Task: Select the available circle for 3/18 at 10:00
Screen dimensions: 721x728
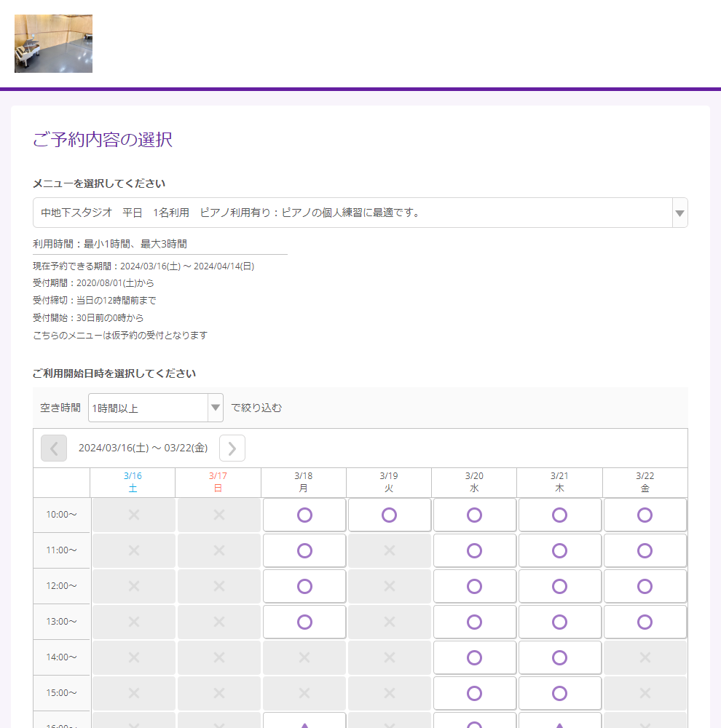Action: coord(304,515)
